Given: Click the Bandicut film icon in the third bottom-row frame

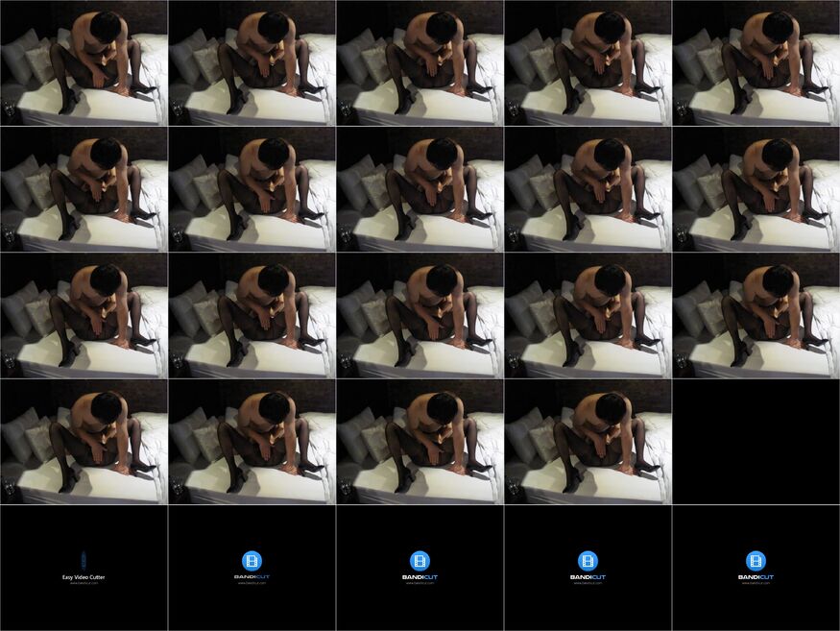Looking at the screenshot, I should tap(420, 560).
